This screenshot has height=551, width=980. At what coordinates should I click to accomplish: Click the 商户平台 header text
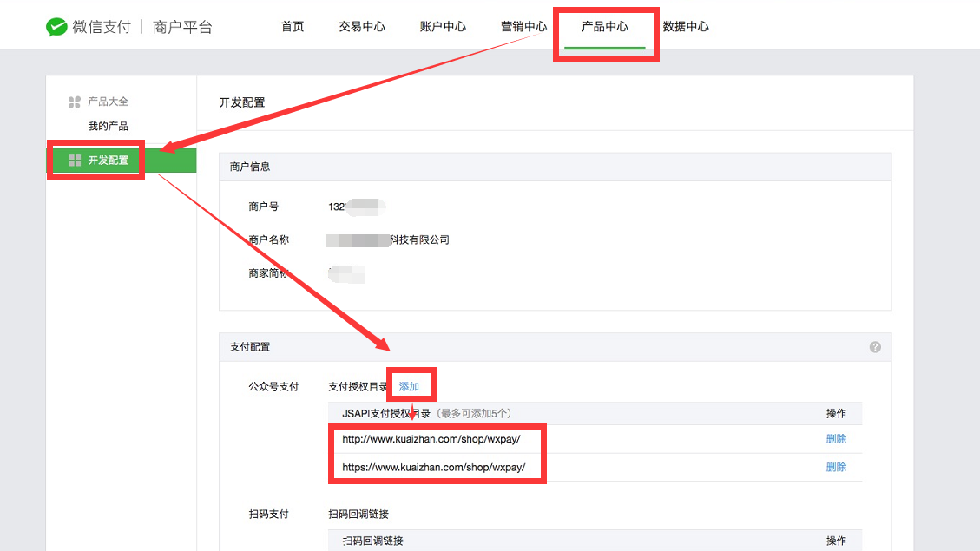click(182, 27)
